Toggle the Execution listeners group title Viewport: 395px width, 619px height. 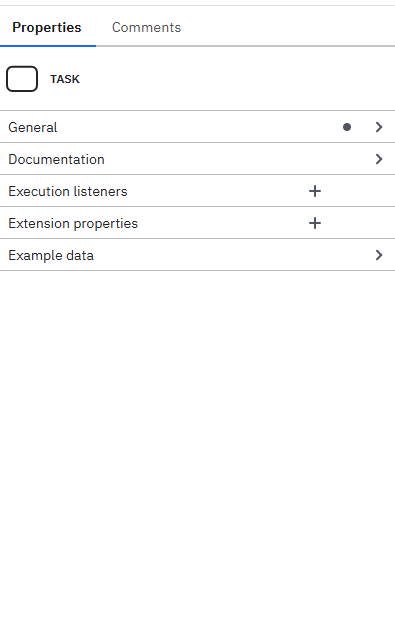tap(68, 191)
